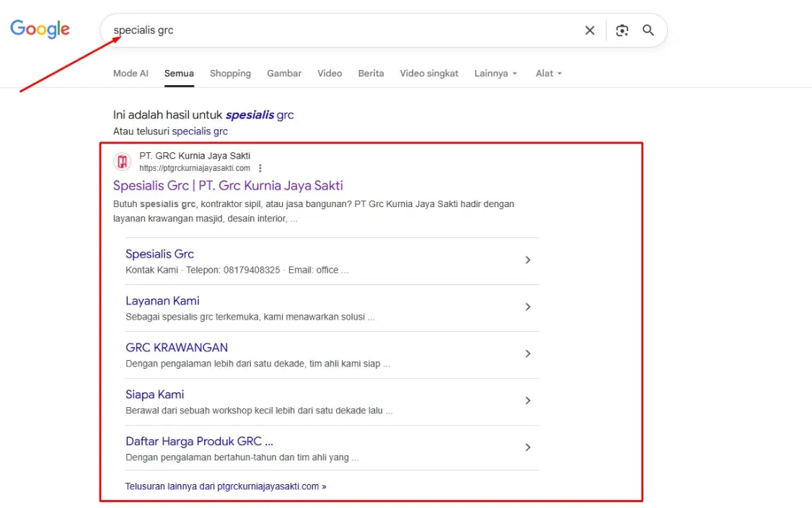The width and height of the screenshot is (812, 508).
Task: Click chevron on GRC KRAWANGAN sitelink
Action: coord(528,354)
